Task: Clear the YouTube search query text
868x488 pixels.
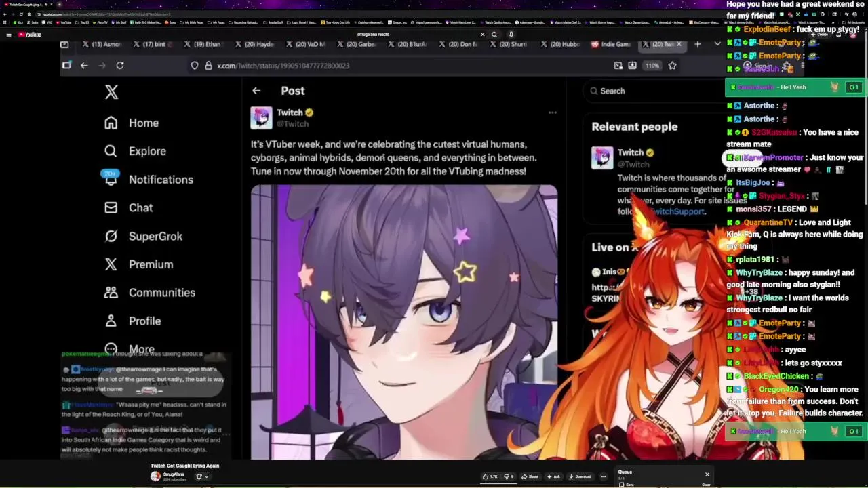Action: (482, 35)
